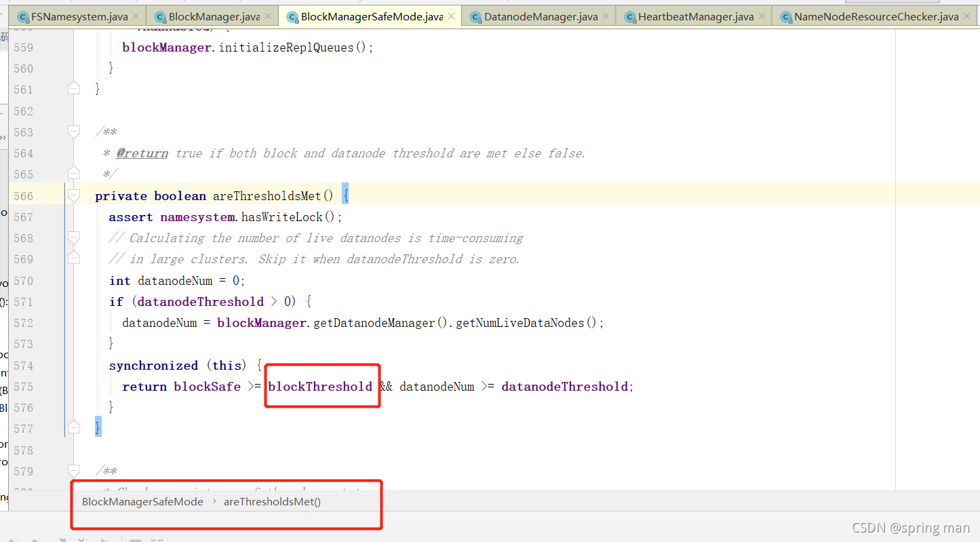Click the 'Skip it when datanodeThreshold is zero' comment
This screenshot has width=980, height=542.
tap(389, 259)
